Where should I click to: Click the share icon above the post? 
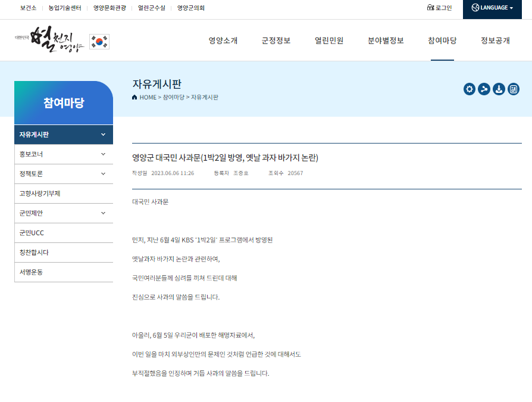point(484,89)
